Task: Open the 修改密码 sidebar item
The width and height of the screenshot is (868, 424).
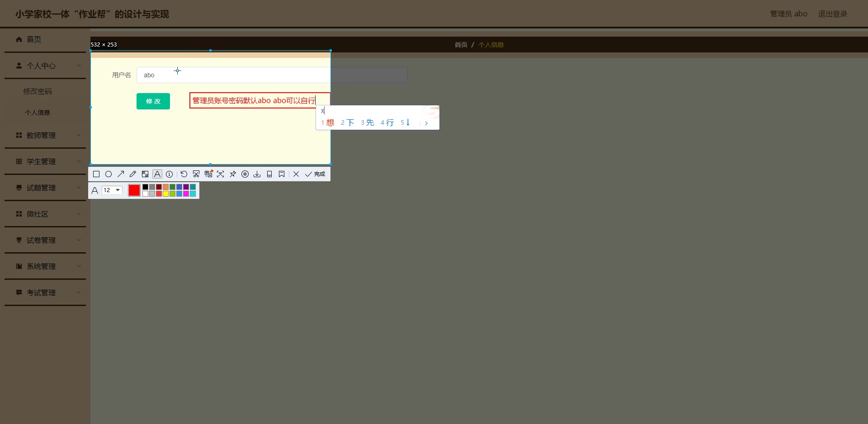Action: click(38, 91)
